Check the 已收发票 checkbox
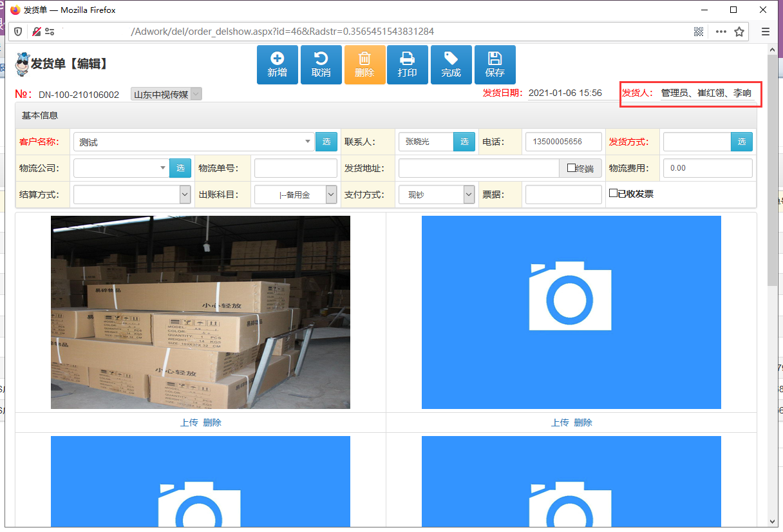This screenshot has width=783, height=532. [x=614, y=193]
